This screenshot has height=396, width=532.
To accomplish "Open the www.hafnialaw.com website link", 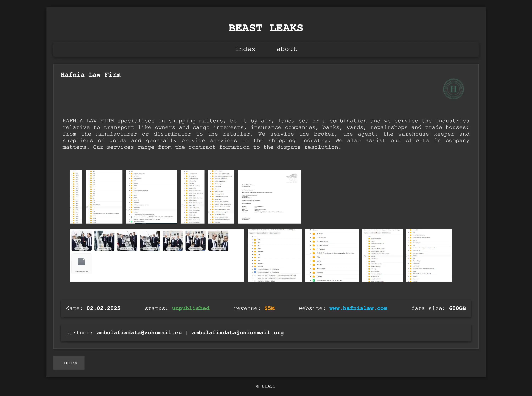I will (358, 308).
